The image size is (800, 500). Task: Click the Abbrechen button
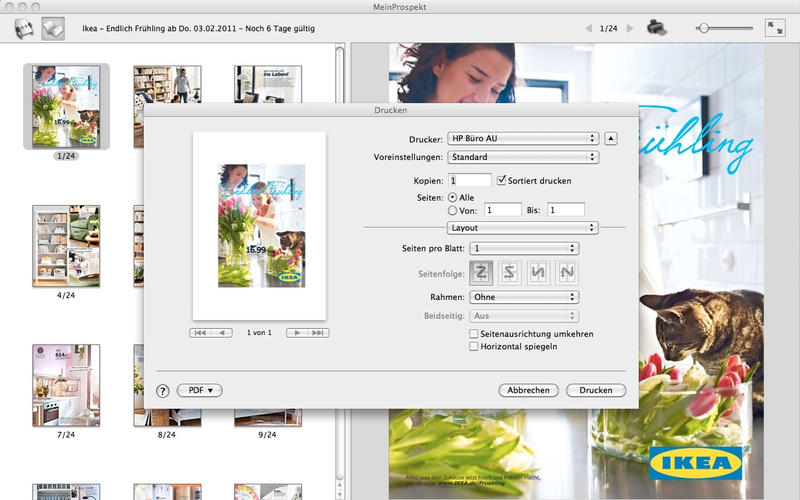[x=528, y=390]
